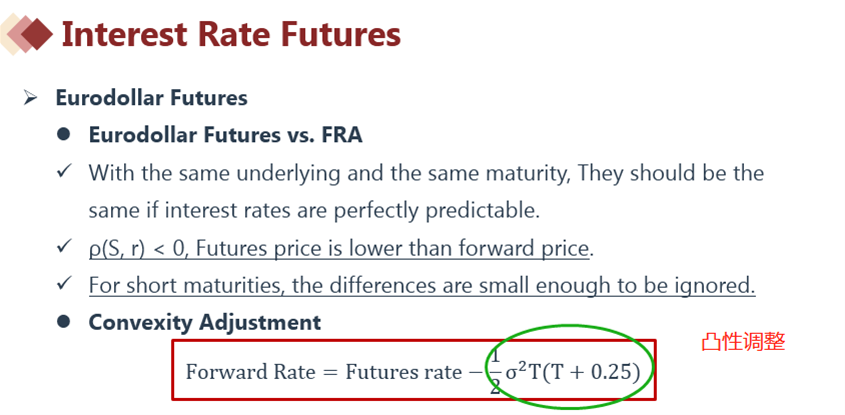The image size is (845, 415).
Task: Click 'Futures rate' in the formula
Action: pos(403,372)
